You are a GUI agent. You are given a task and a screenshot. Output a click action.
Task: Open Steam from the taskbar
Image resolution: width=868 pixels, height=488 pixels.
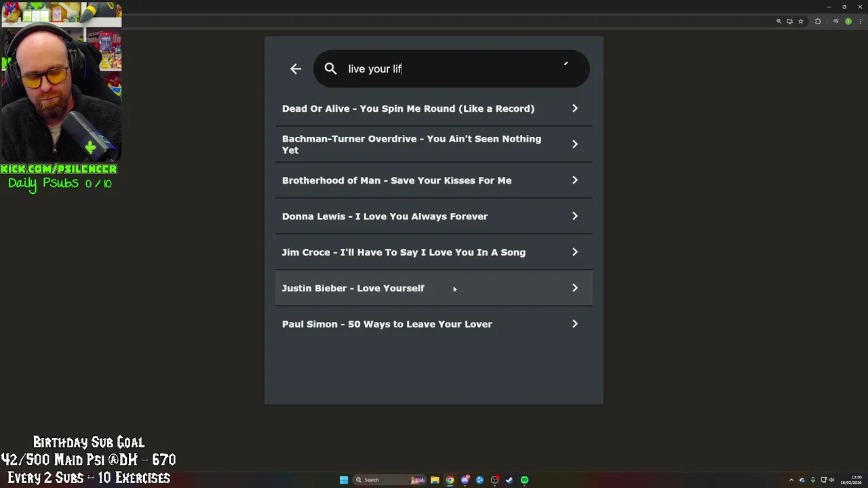pyautogui.click(x=509, y=480)
